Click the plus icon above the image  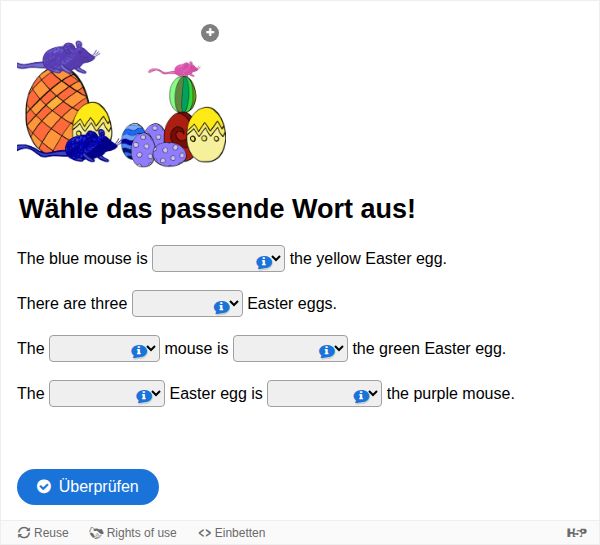point(210,33)
